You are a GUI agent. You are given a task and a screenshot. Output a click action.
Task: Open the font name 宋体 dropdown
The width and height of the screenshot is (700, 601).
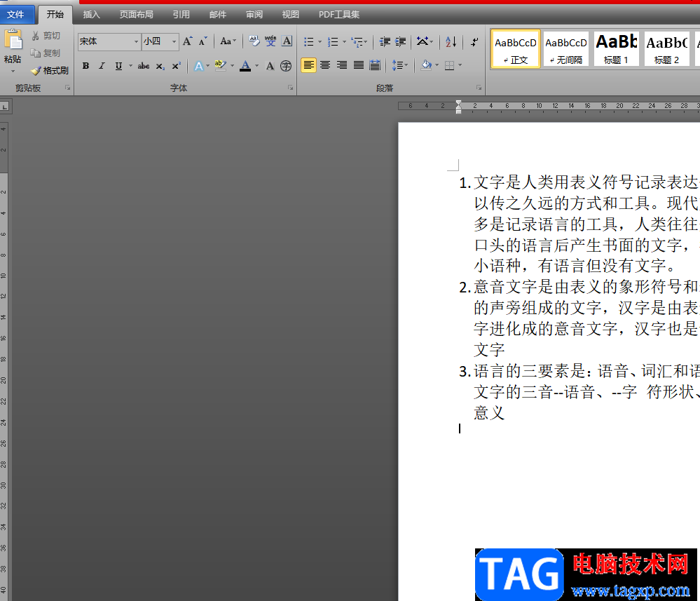pos(136,41)
